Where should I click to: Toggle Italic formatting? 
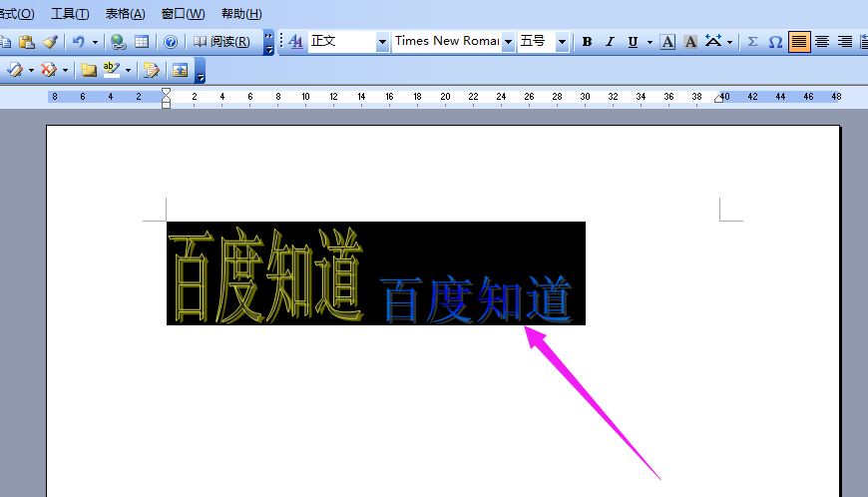coord(610,42)
